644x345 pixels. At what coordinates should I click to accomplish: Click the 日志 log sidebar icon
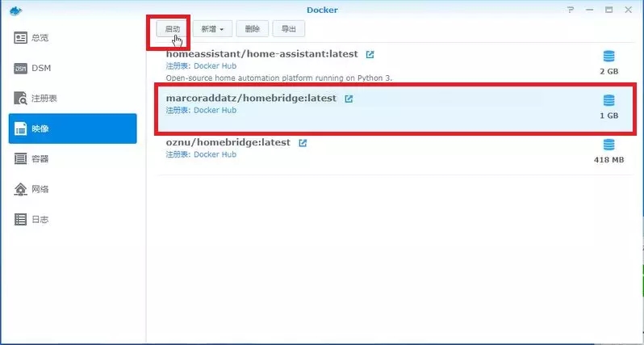(20, 219)
